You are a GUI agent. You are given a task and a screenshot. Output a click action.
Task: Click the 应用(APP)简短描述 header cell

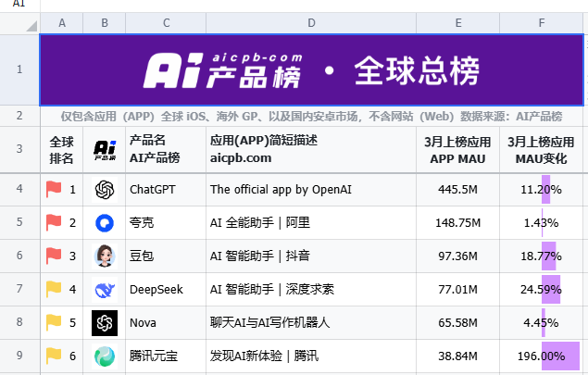[x=311, y=150]
